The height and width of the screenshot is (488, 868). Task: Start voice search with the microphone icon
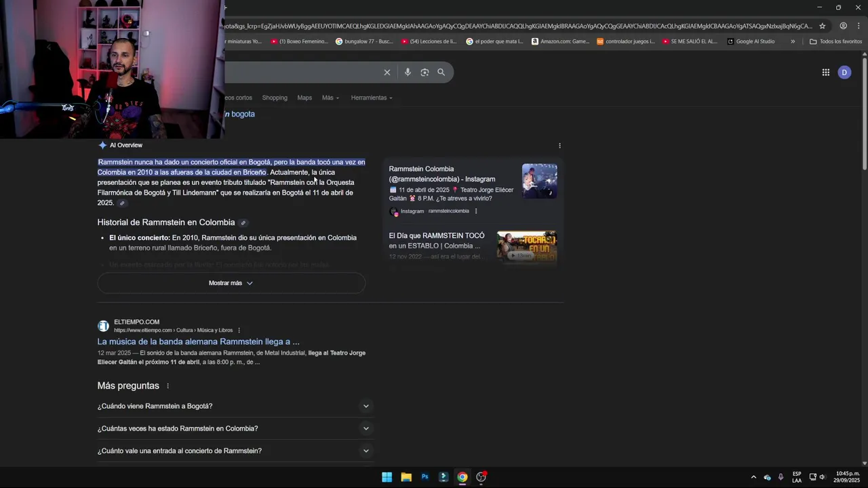coord(408,73)
